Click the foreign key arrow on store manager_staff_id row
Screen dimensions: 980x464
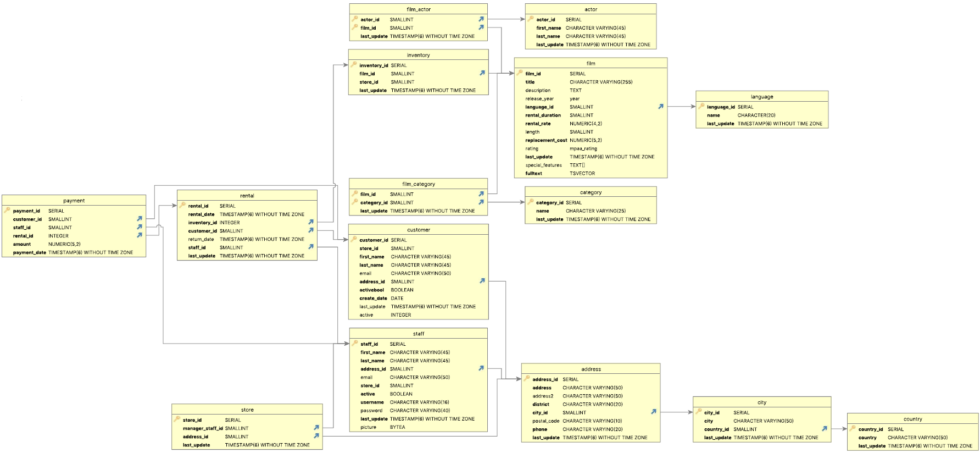coord(316,428)
